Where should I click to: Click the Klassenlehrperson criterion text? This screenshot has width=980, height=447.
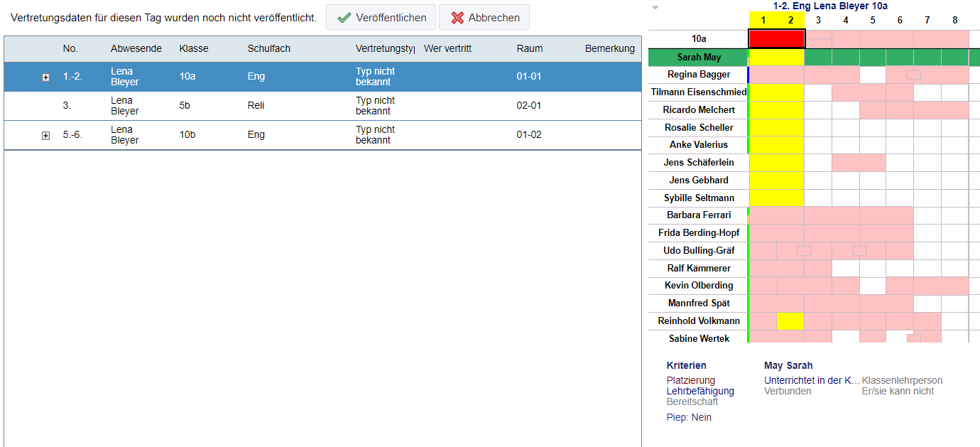902,380
